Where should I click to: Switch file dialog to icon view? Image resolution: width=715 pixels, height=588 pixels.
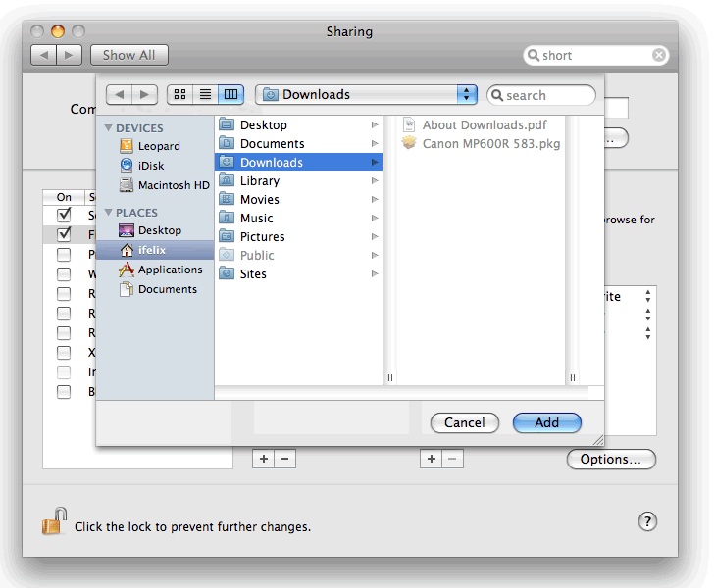tap(179, 94)
